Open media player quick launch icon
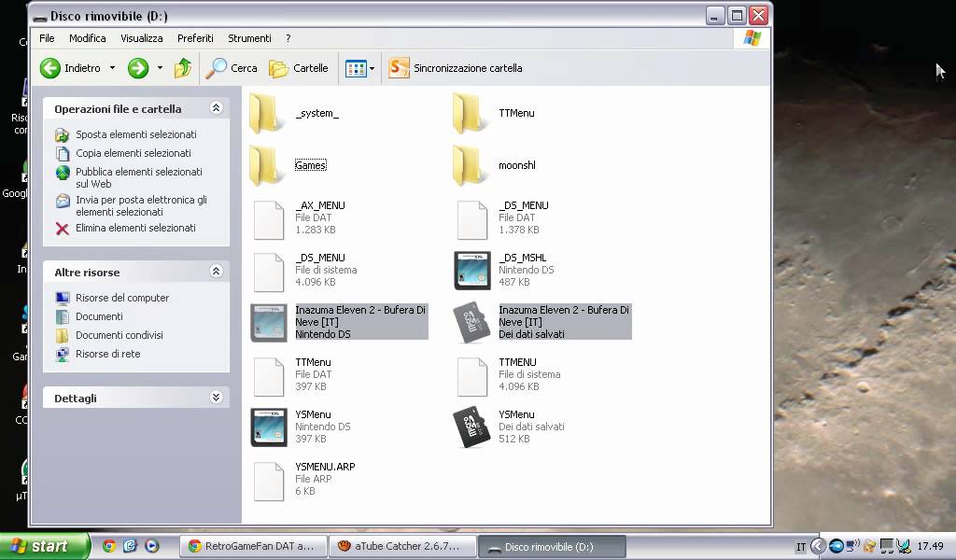 pyautogui.click(x=152, y=546)
